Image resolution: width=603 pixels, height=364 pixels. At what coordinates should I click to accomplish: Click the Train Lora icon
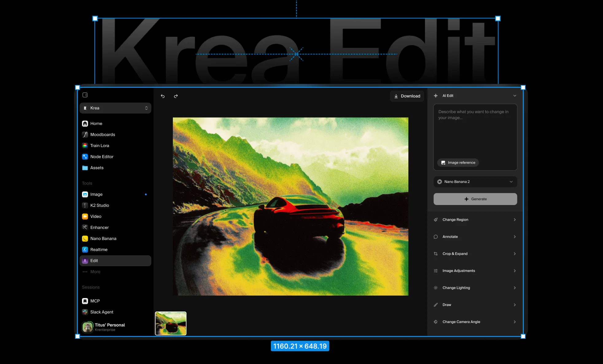(85, 145)
